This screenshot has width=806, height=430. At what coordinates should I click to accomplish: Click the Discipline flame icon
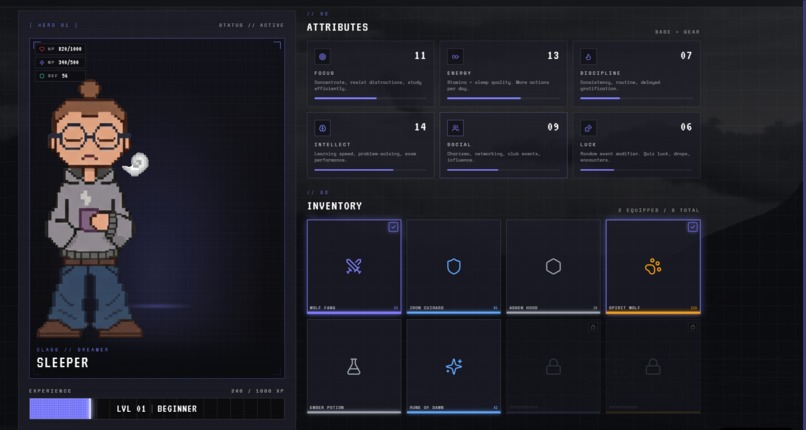pyautogui.click(x=588, y=57)
